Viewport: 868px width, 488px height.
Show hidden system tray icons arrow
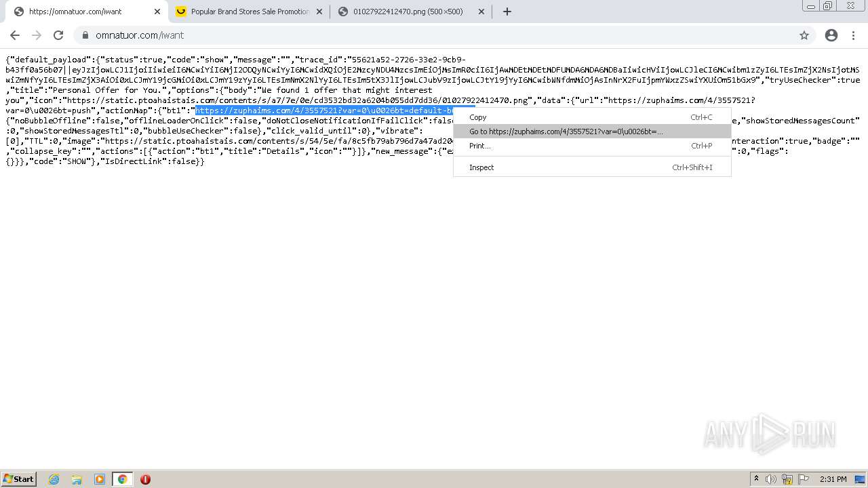tap(756, 479)
